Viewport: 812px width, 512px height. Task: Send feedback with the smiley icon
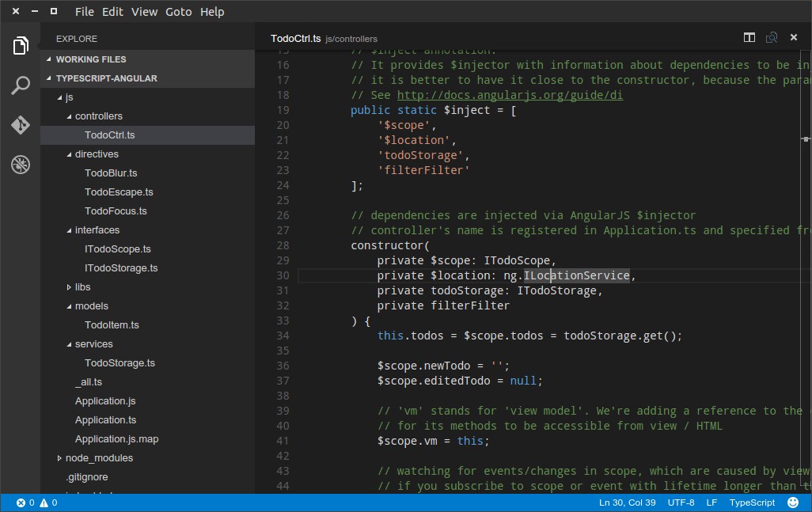(793, 503)
